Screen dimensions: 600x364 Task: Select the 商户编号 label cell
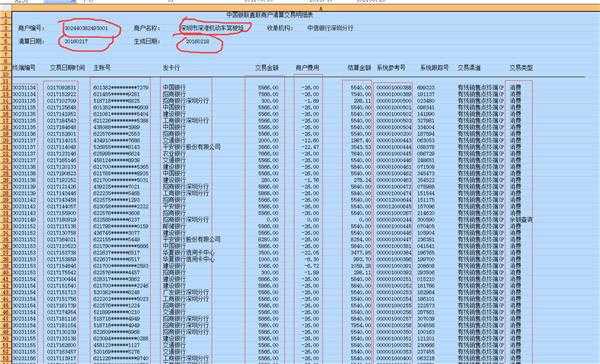coord(31,28)
